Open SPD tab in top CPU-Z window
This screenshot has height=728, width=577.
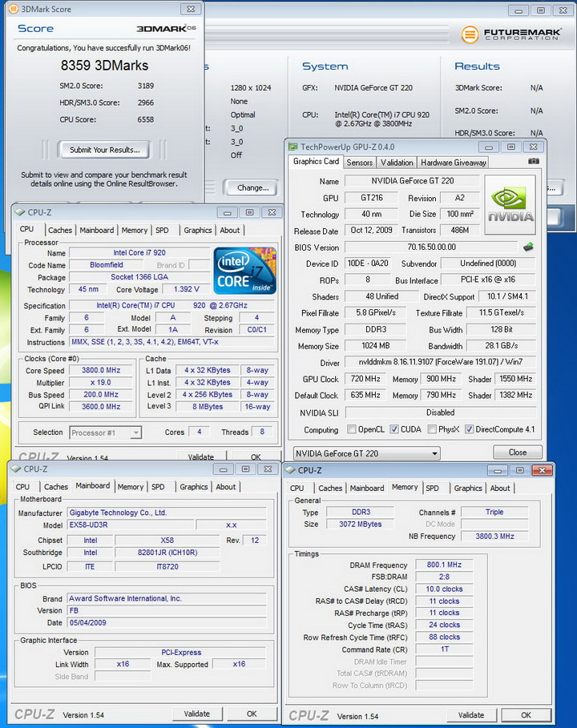(162, 230)
